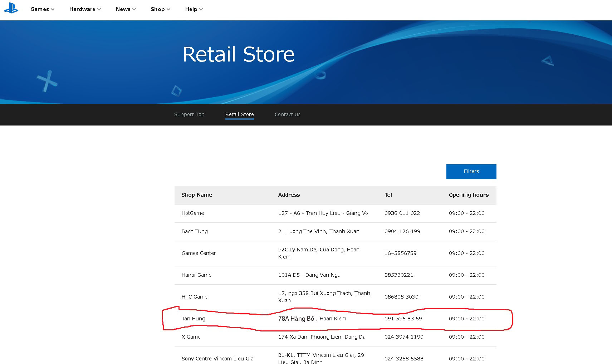
Task: Switch to the Support Top tab
Action: pyautogui.click(x=189, y=114)
